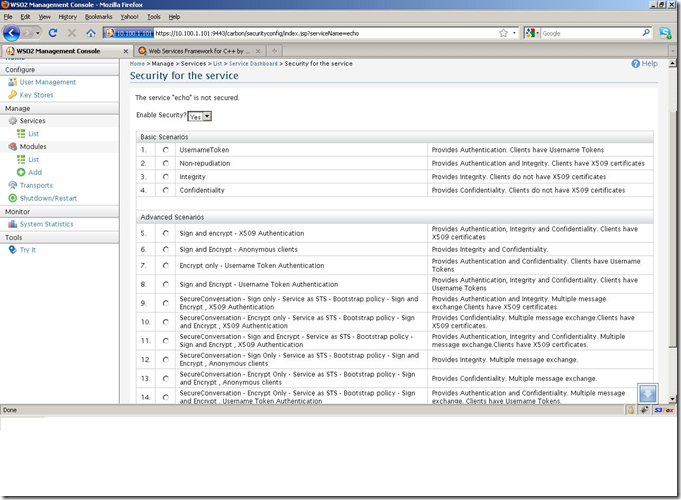Click the Services gear icon

(13, 121)
